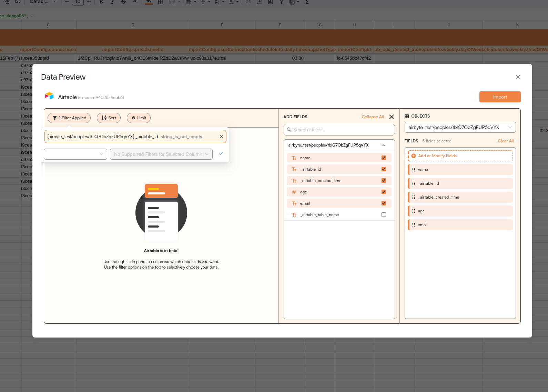Open the Sort options
Screen dimensions: 548x392
pos(109,118)
